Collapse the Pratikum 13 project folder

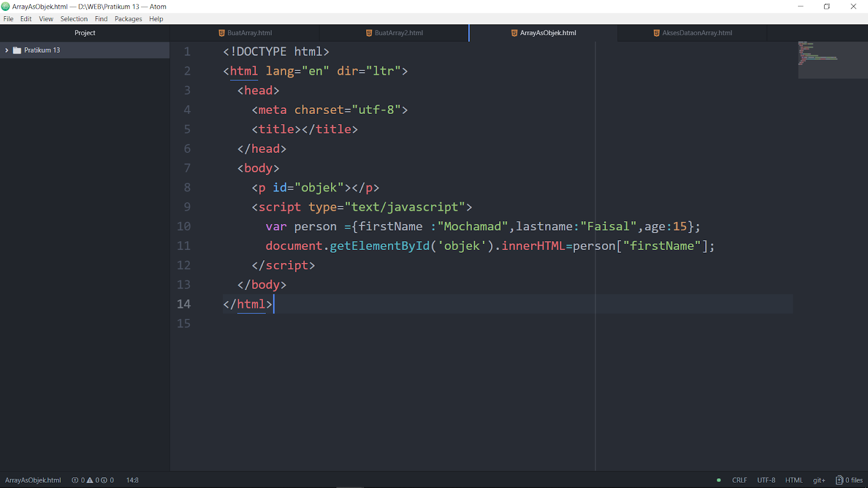7,50
